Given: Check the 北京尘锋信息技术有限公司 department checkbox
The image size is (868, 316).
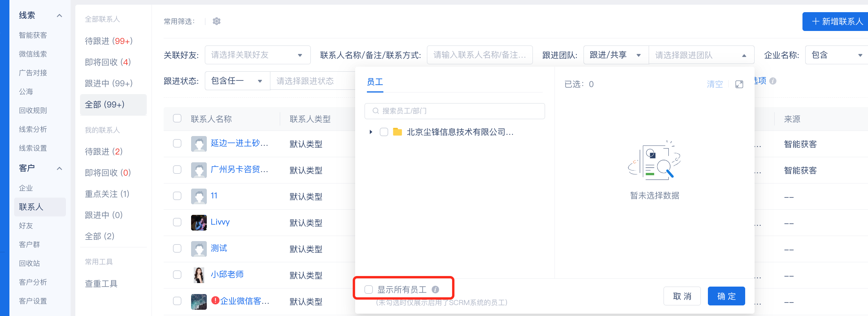Looking at the screenshot, I should pyautogui.click(x=384, y=132).
